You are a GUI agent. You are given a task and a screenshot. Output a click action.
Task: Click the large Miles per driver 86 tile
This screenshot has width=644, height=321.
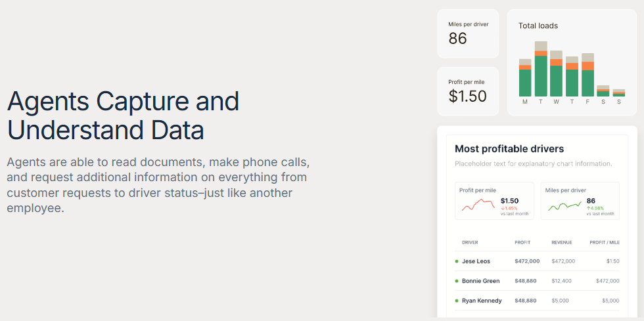(x=468, y=33)
